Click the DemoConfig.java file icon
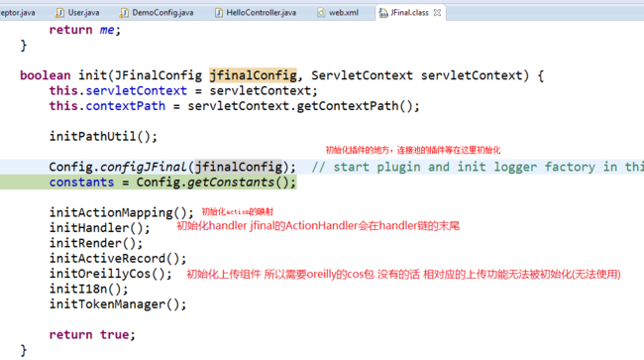 coord(124,13)
